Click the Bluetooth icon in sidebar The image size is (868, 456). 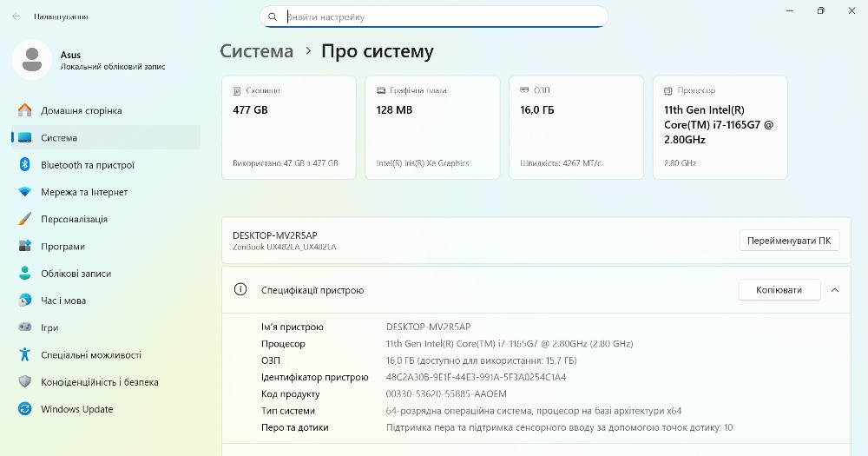coord(25,164)
